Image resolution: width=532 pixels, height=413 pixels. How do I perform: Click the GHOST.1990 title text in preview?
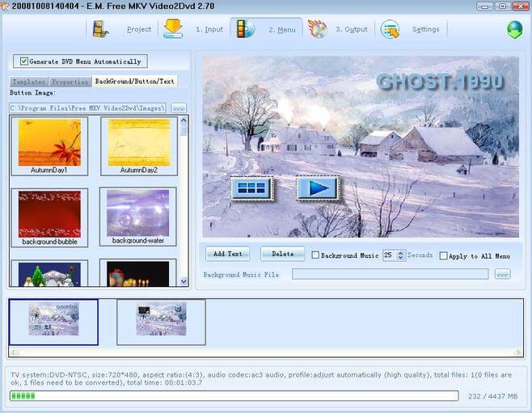[440, 82]
